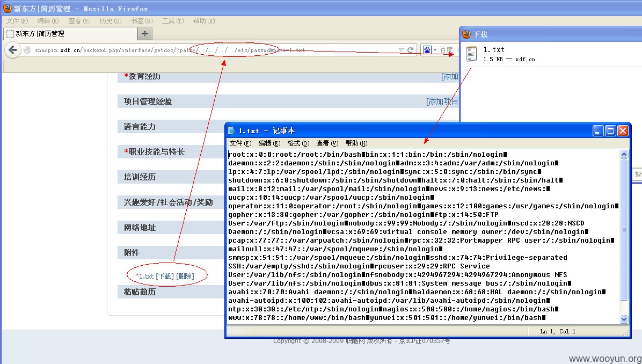Open Notepad 格式 menu
Image resolution: width=642 pixels, height=364 pixels.
298,143
